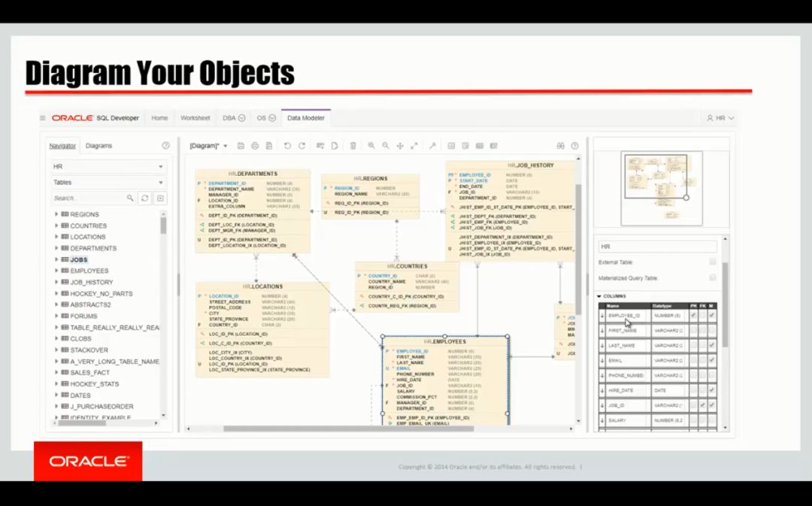Expand the JOB_HISTORY table node
This screenshot has height=506, width=812.
(56, 282)
